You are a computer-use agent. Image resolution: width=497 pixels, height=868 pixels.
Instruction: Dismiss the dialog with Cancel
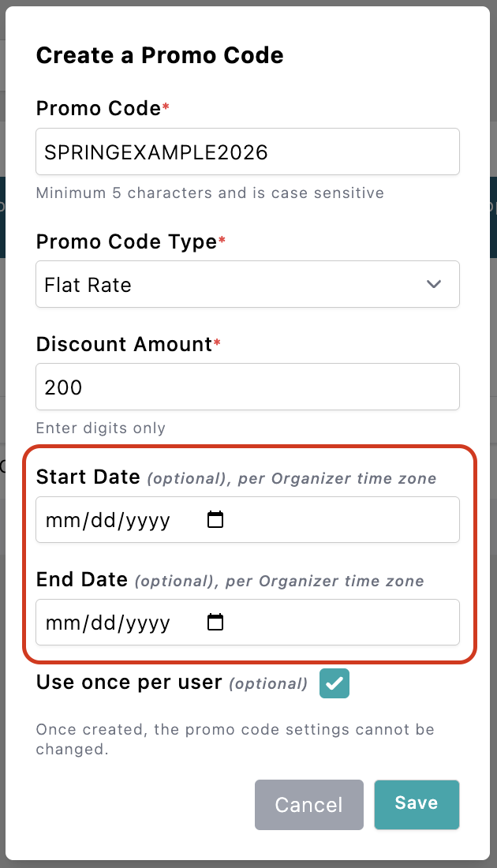coord(308,805)
